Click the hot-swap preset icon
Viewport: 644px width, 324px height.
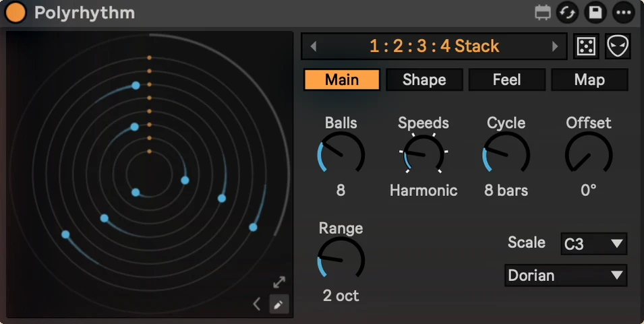[x=567, y=13]
